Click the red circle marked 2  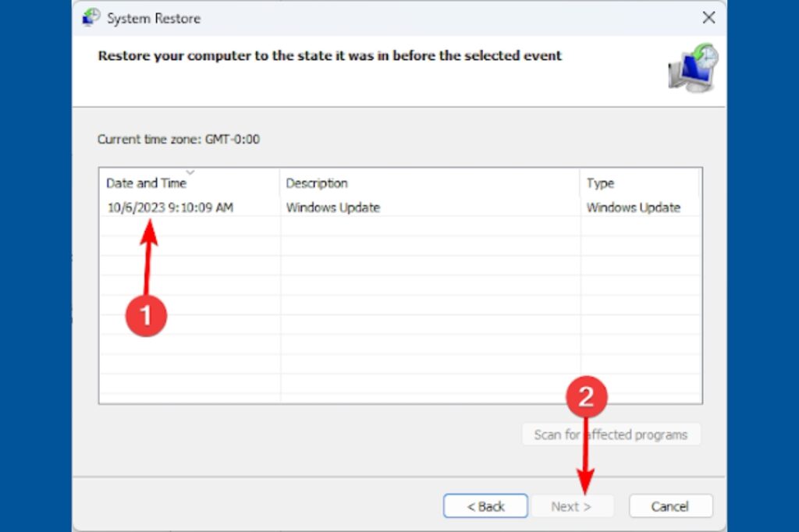(586, 398)
